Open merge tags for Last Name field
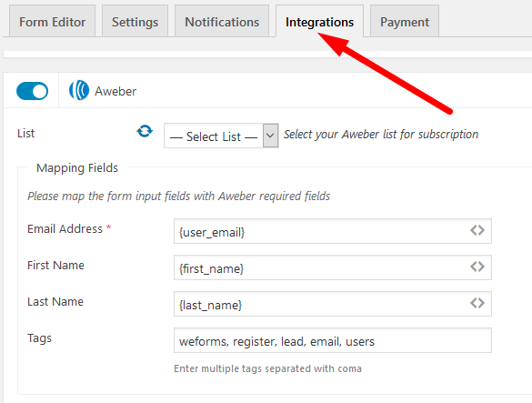Image resolution: width=532 pixels, height=403 pixels. 477,303
